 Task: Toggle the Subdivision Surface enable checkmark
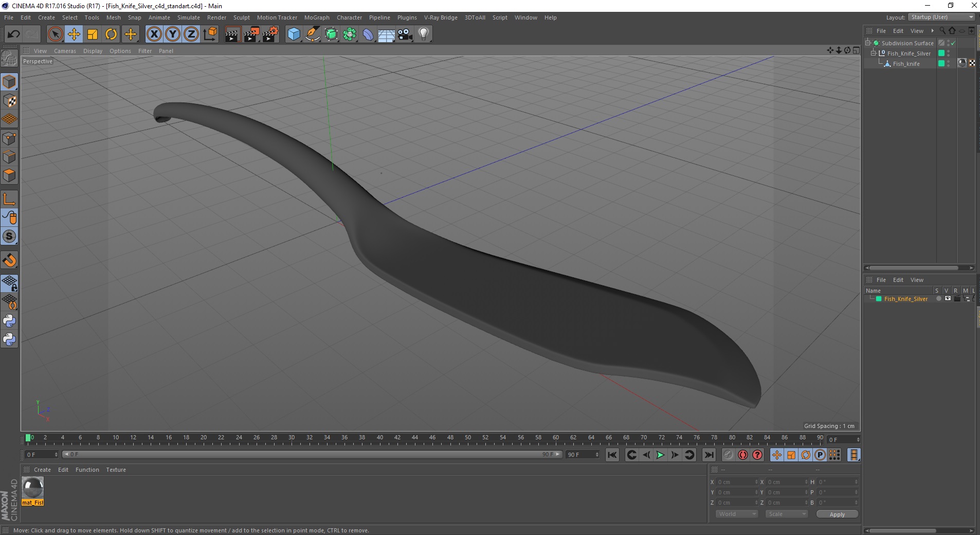[x=953, y=43]
